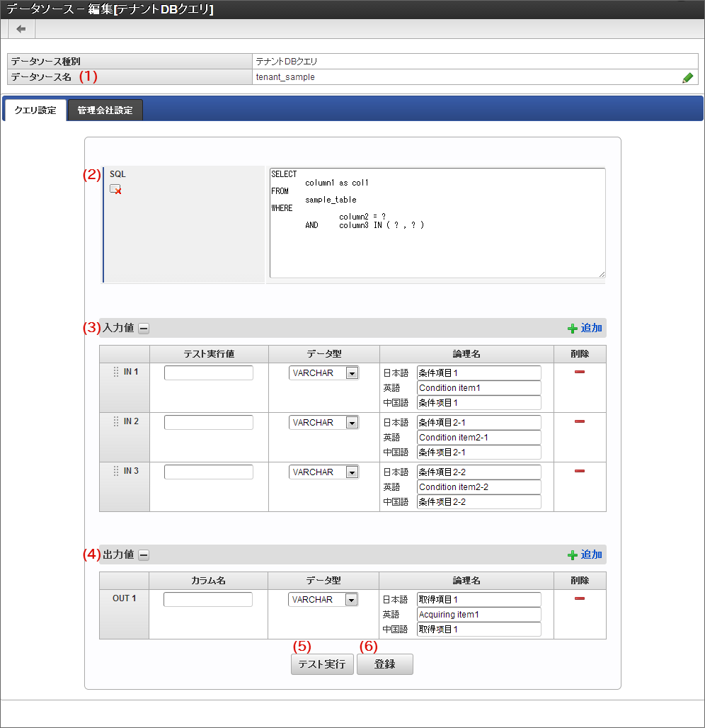Open the IN 3 data type dropdown
Screen dimensions: 705x728
(x=352, y=472)
